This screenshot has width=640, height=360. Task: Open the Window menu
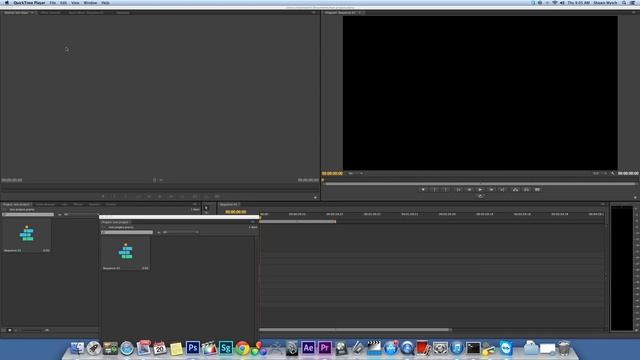90,3
